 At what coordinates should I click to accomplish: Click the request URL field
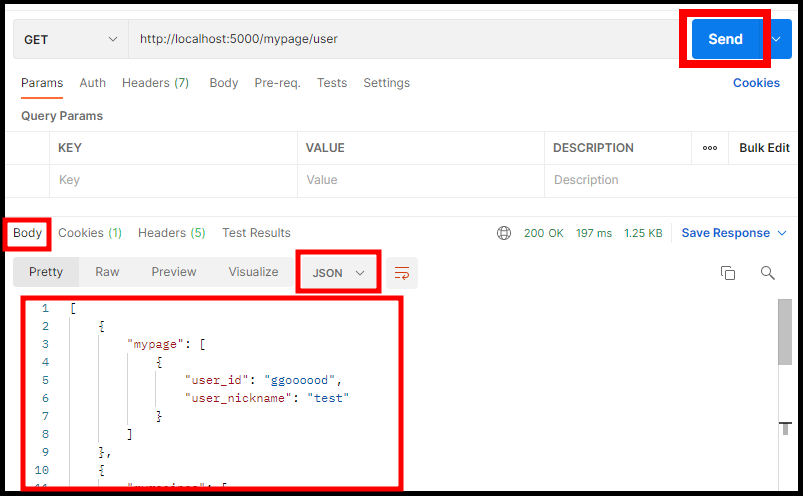pyautogui.click(x=404, y=39)
